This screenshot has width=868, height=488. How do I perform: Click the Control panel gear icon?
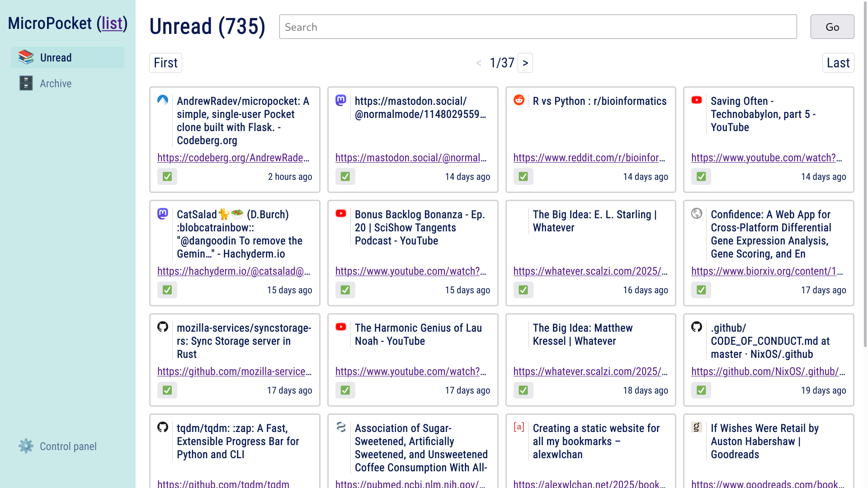(x=26, y=446)
